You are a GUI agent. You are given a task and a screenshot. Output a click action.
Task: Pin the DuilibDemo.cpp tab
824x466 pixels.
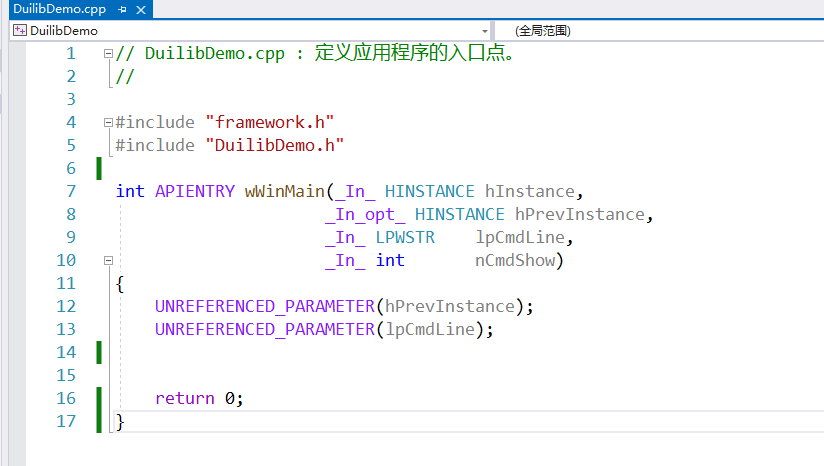122,9
